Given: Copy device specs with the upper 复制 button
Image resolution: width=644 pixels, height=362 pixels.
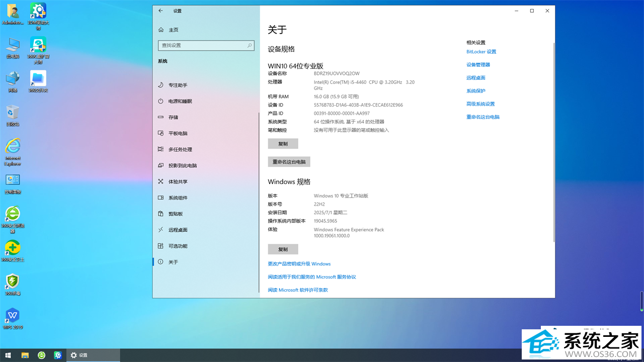Looking at the screenshot, I should coord(283,144).
